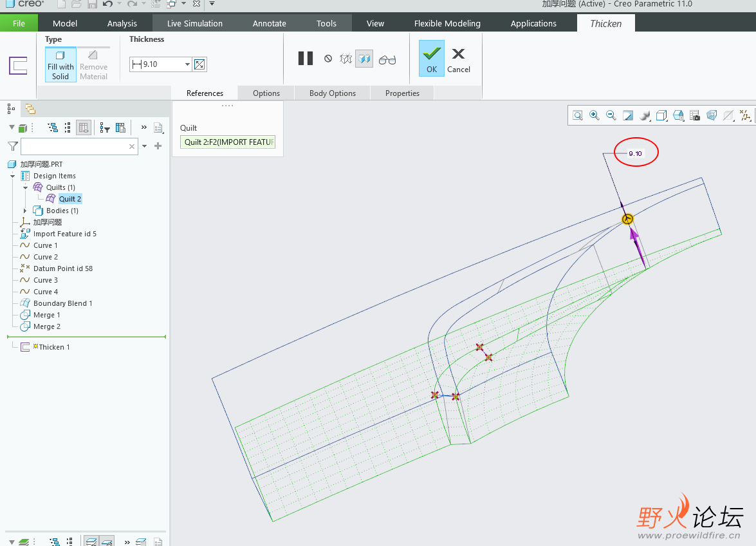756x546 pixels.
Task: Click the plus add search icon
Action: [x=158, y=146]
